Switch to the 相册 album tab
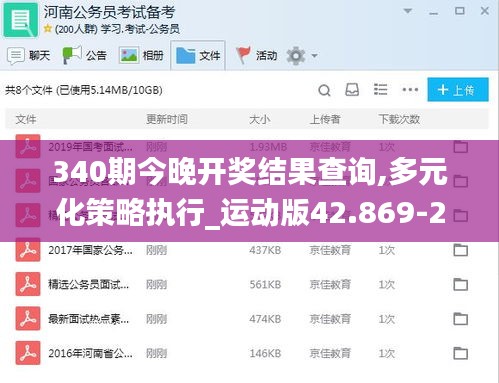The width and height of the screenshot is (499, 383). (141, 55)
